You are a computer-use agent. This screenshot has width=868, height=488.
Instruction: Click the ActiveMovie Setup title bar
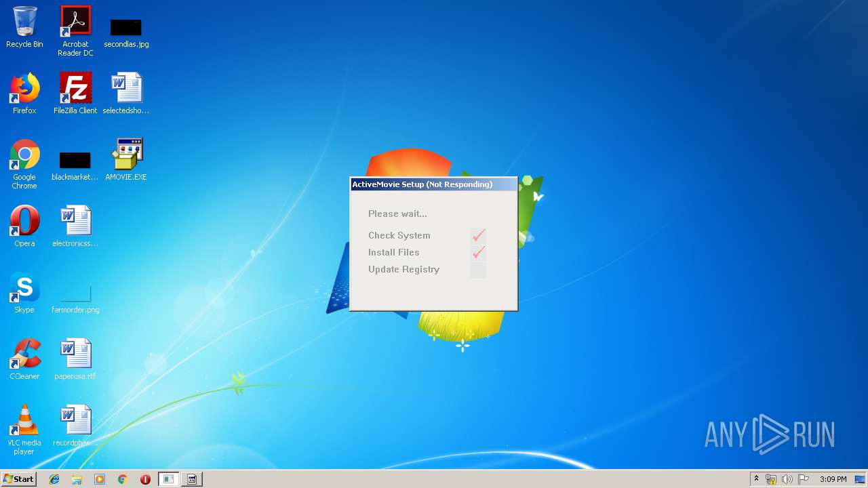tap(433, 184)
